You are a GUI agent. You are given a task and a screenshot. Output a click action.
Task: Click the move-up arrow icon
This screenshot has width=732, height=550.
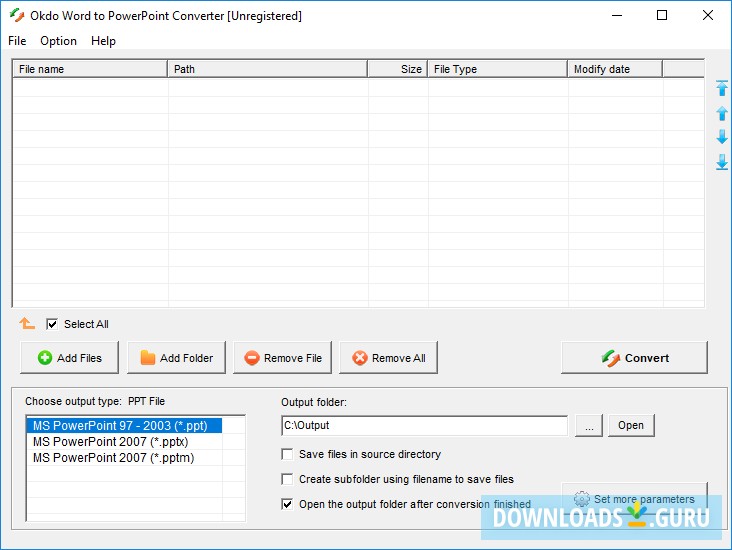point(722,113)
